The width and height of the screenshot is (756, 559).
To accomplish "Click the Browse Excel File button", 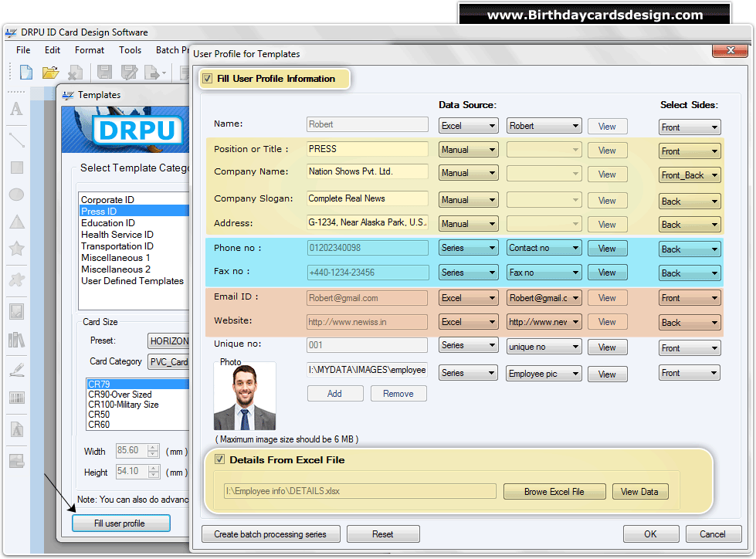I will [x=554, y=492].
